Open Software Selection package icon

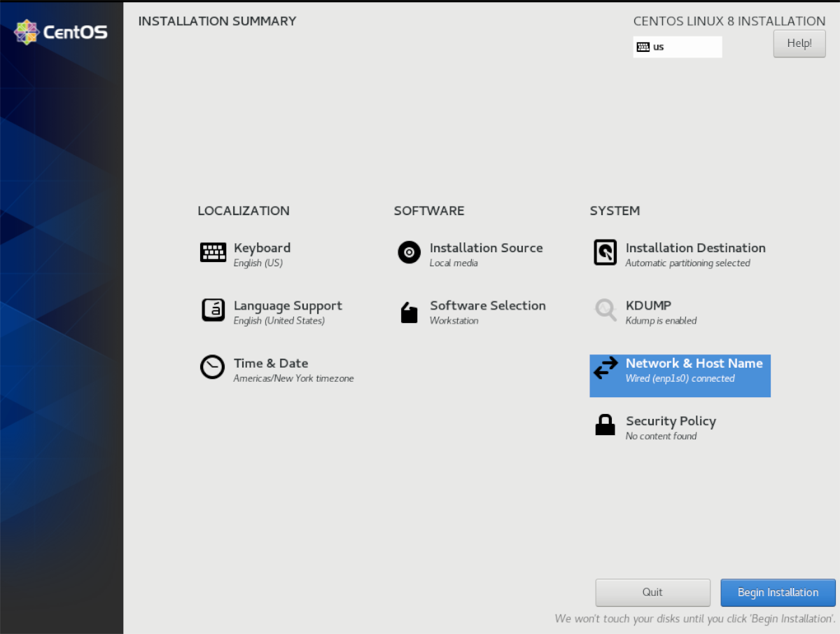click(409, 310)
